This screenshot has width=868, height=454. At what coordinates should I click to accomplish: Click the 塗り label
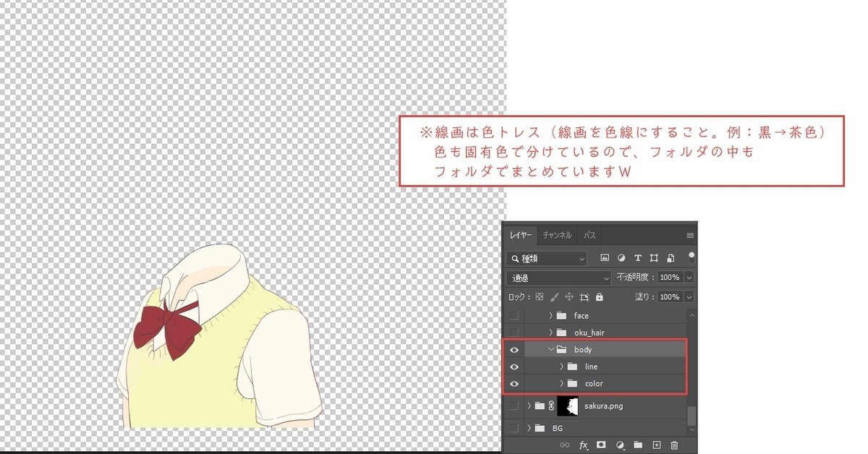644,297
